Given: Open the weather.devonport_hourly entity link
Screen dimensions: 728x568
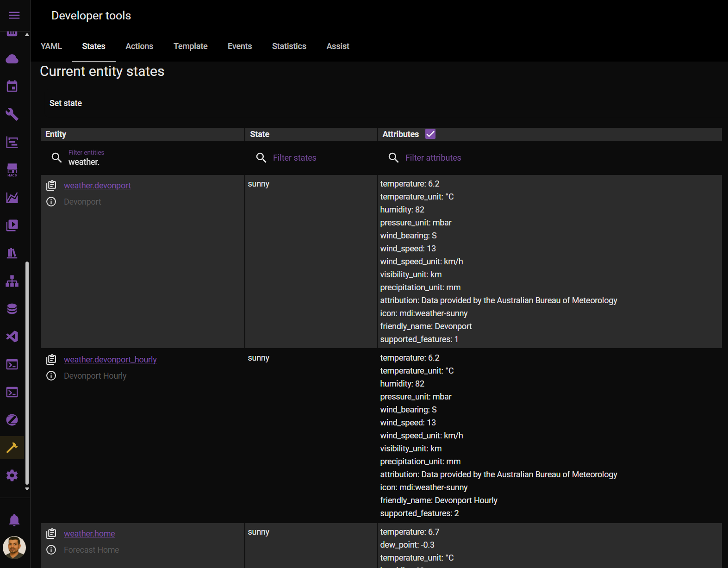Looking at the screenshot, I should (110, 360).
